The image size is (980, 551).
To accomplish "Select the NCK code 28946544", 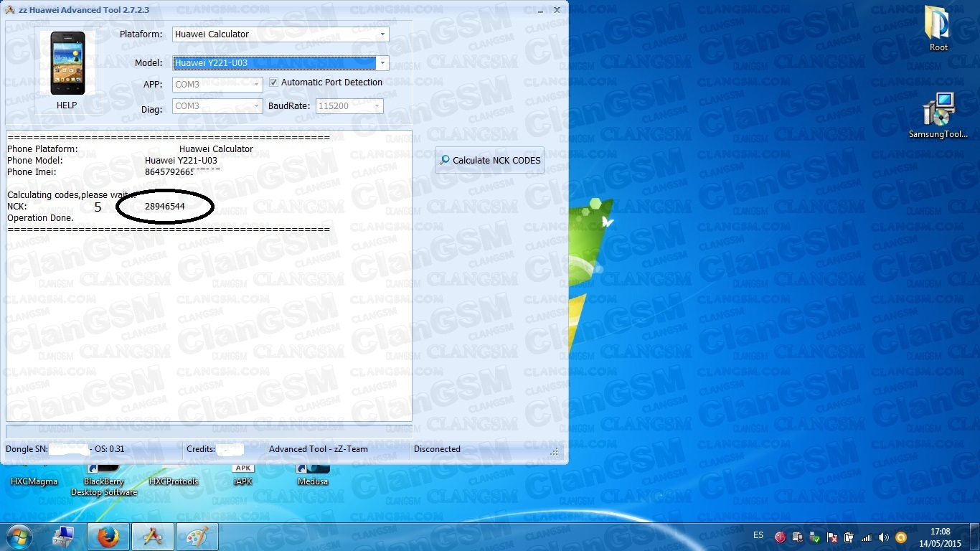I will tap(165, 207).
